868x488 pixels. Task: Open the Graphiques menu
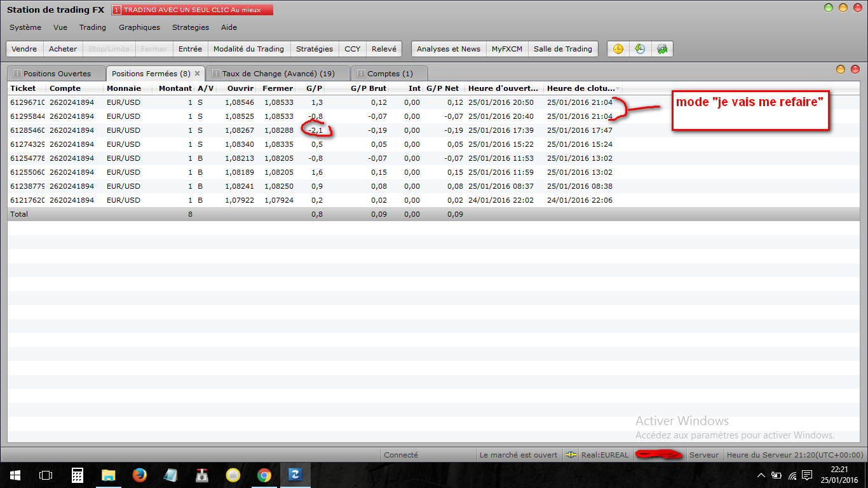(x=139, y=27)
